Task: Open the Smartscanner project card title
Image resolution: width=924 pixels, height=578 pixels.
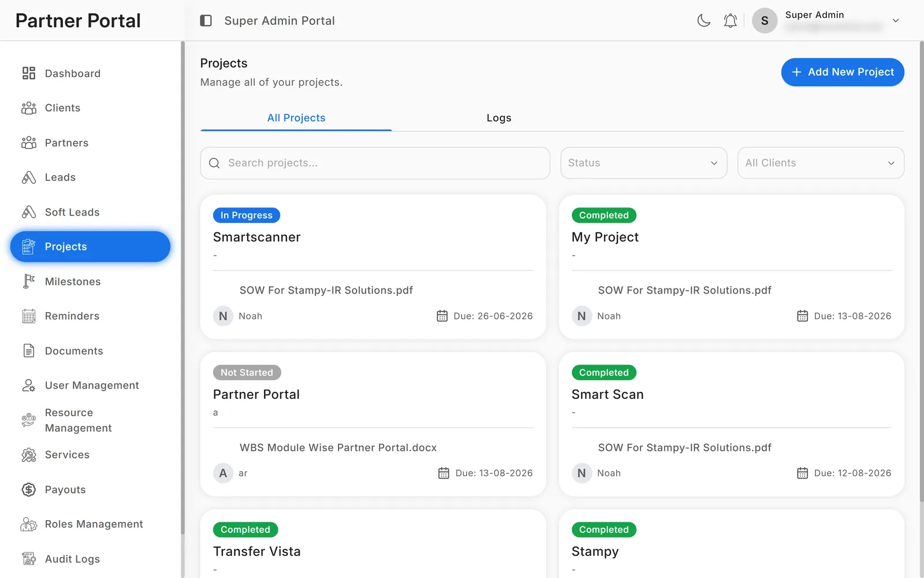Action: tap(257, 237)
